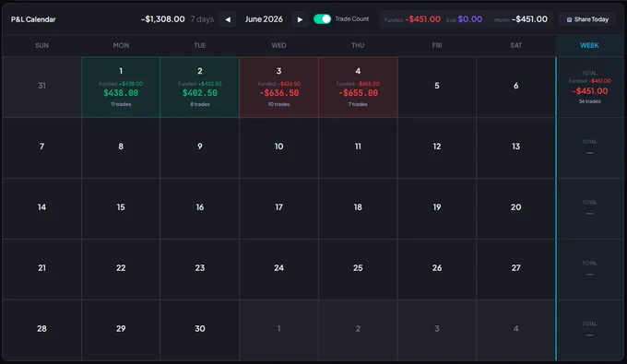Screen dimensions: 627x364
Task: Click the WEEK column header
Action: tap(589, 45)
